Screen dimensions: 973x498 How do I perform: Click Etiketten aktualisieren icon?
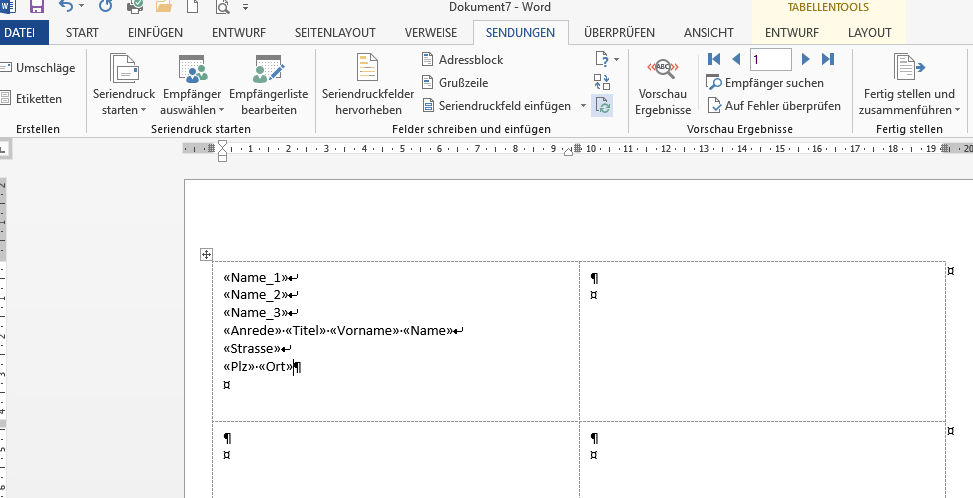point(602,105)
